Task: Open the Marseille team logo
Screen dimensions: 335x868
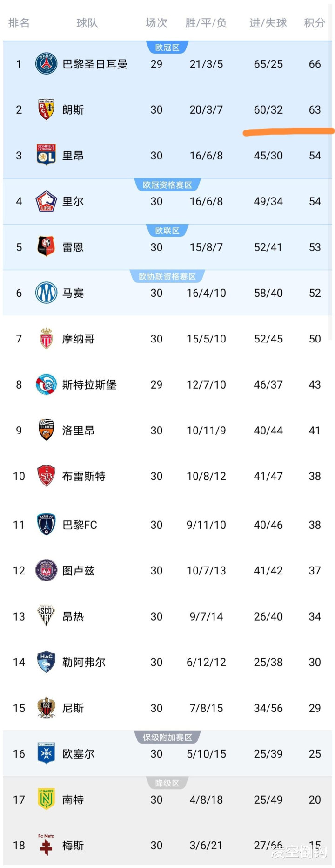Action: pyautogui.click(x=46, y=293)
